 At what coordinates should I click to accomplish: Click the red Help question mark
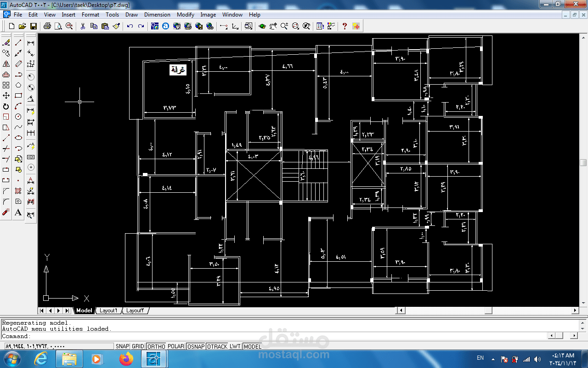pos(345,26)
